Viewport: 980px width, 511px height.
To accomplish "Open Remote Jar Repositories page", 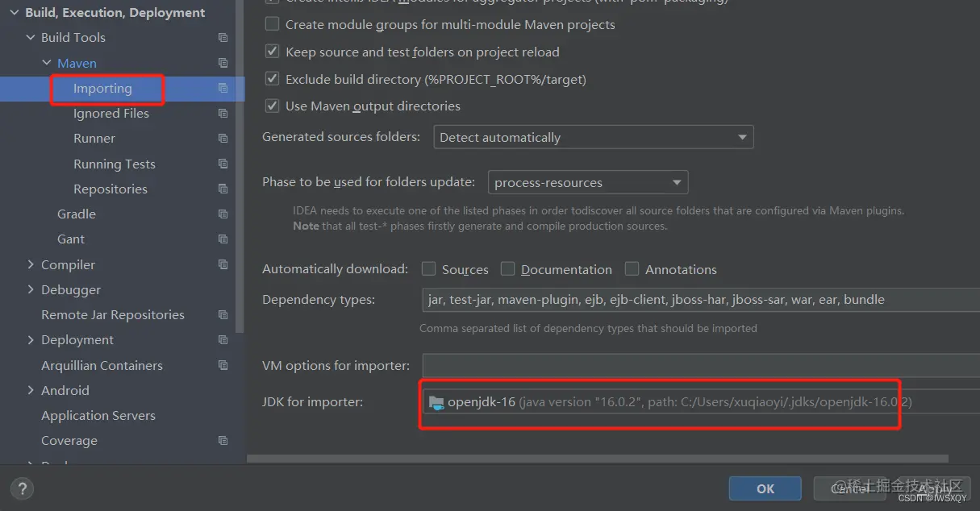I will point(113,314).
